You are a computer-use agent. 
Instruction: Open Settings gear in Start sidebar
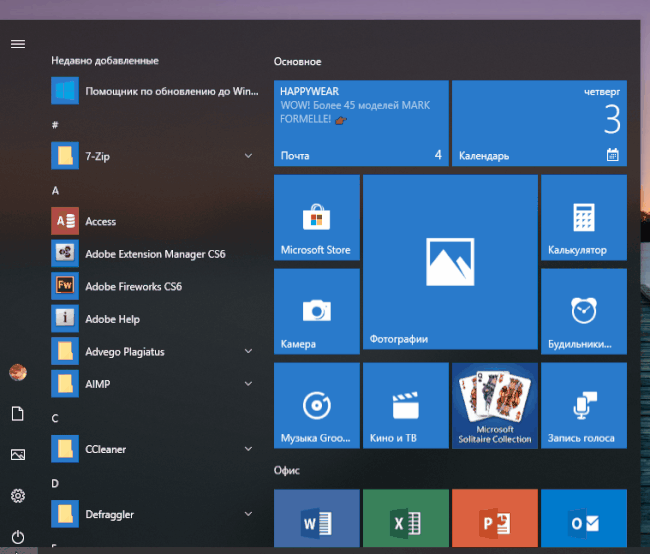tap(18, 496)
